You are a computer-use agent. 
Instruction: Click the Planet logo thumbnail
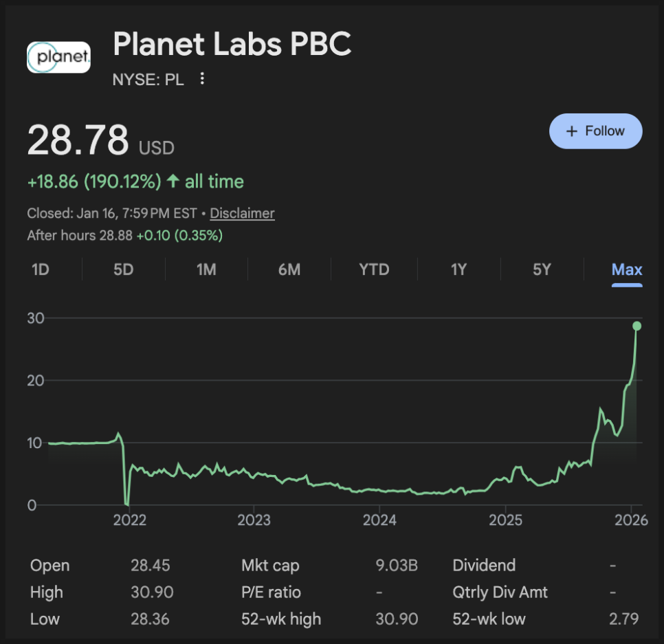[x=58, y=58]
